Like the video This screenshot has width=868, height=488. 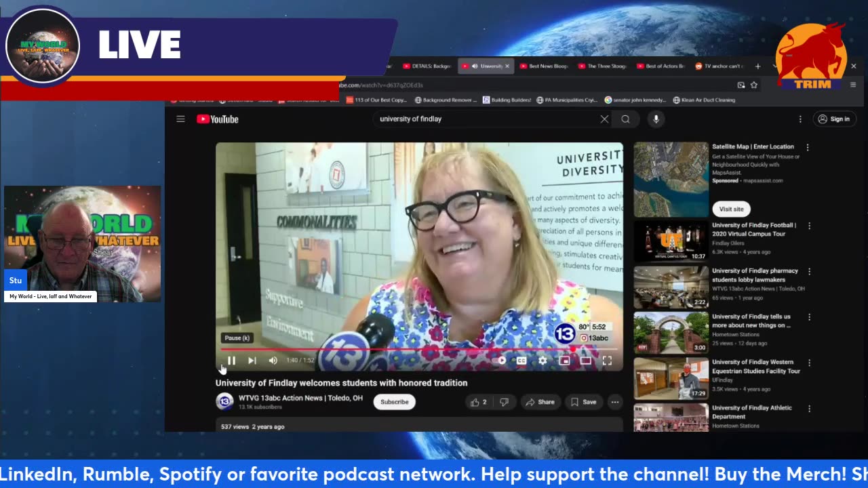[x=479, y=402]
